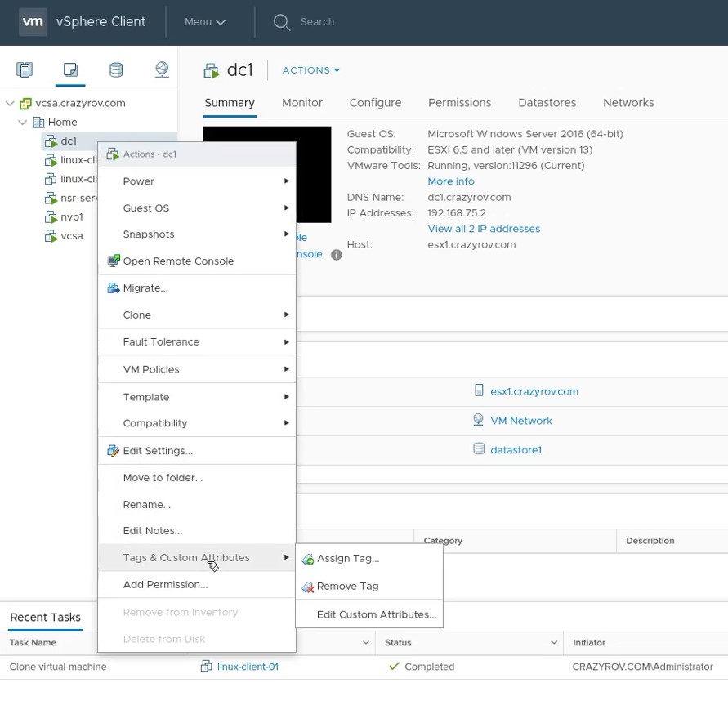Expand the Clone submenu
The width and height of the screenshot is (728, 714).
[197, 315]
